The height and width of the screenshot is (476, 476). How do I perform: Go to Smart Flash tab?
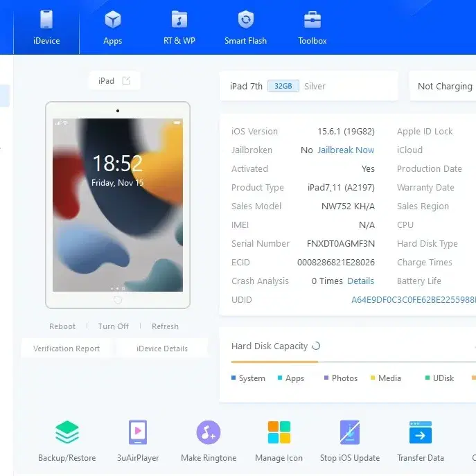[245, 27]
